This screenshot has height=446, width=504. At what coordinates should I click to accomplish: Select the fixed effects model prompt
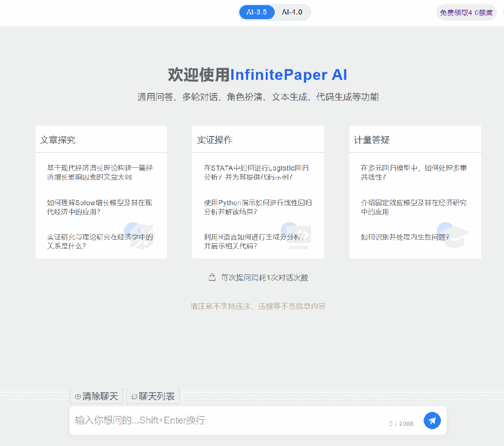414,207
